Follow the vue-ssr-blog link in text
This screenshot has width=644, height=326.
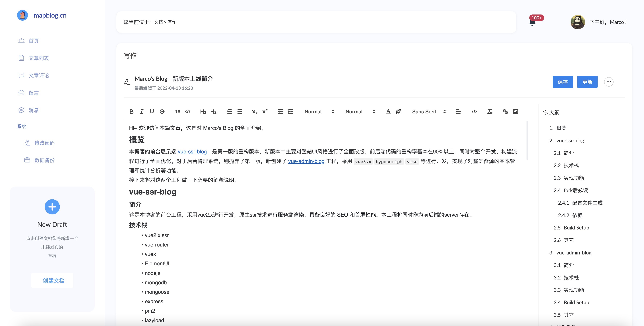(x=192, y=152)
